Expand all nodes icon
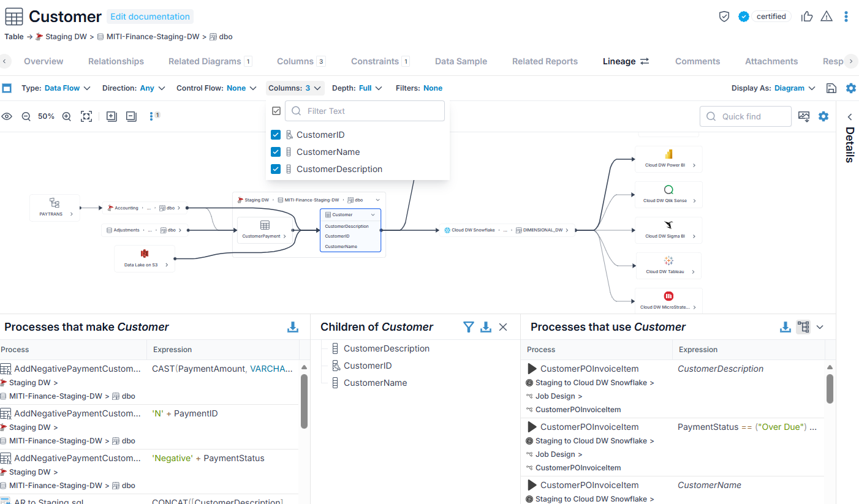This screenshot has width=859, height=504. [112, 116]
